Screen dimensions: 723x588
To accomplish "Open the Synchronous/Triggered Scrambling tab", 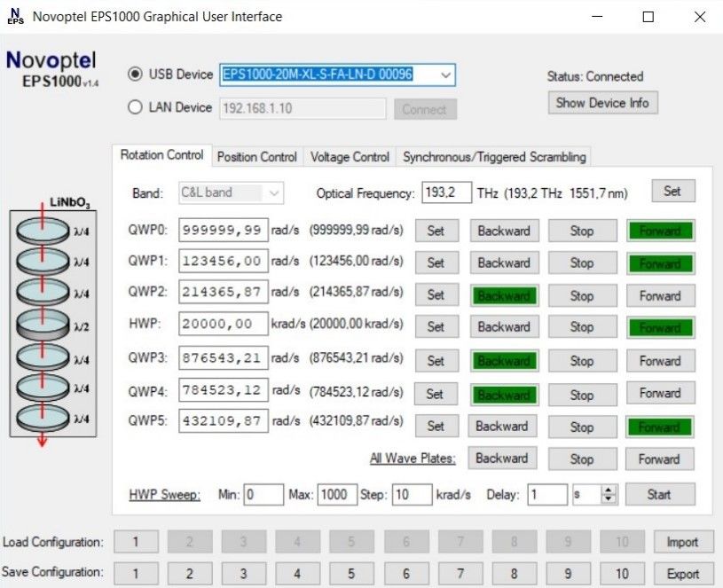I will (494, 157).
